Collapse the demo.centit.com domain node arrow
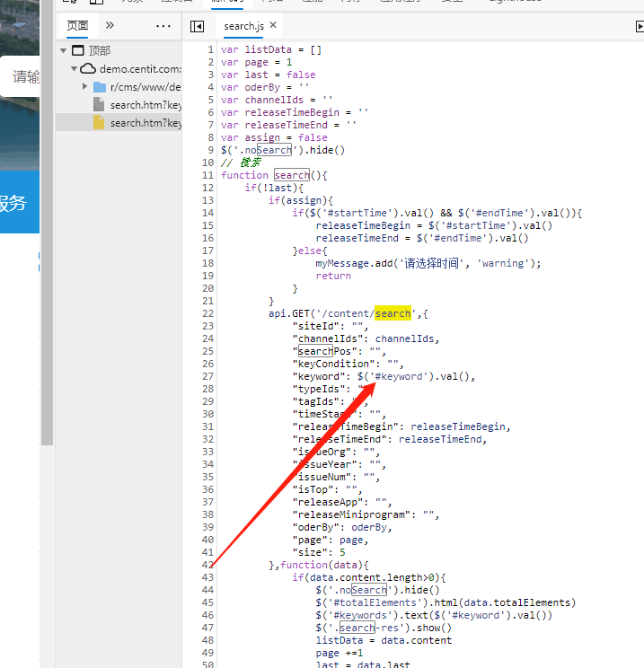The image size is (644, 668). 74,69
